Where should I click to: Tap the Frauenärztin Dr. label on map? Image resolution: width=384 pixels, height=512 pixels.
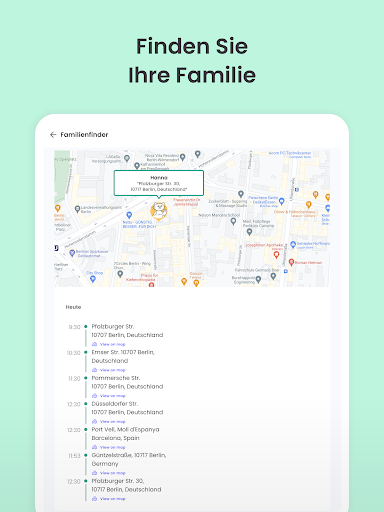187,202
